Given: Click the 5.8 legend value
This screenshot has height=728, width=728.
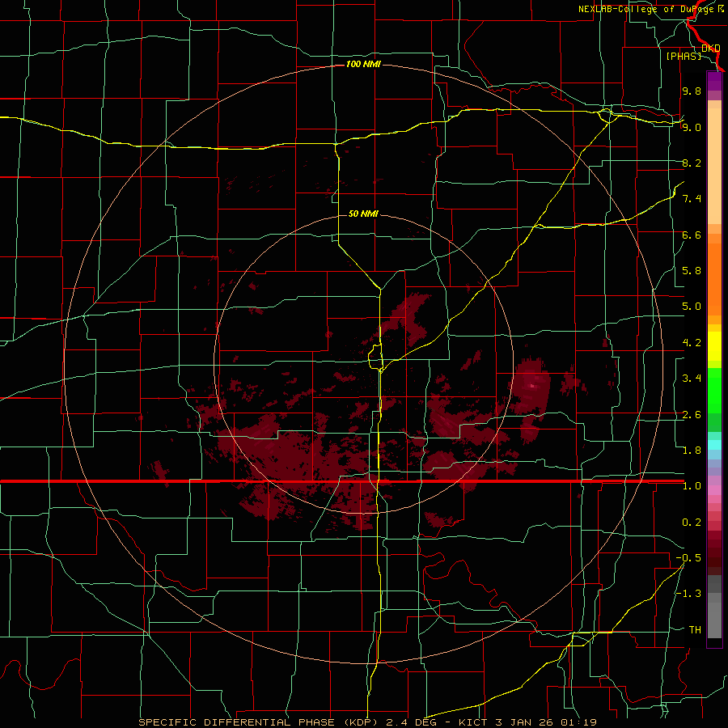Looking at the screenshot, I should (692, 271).
